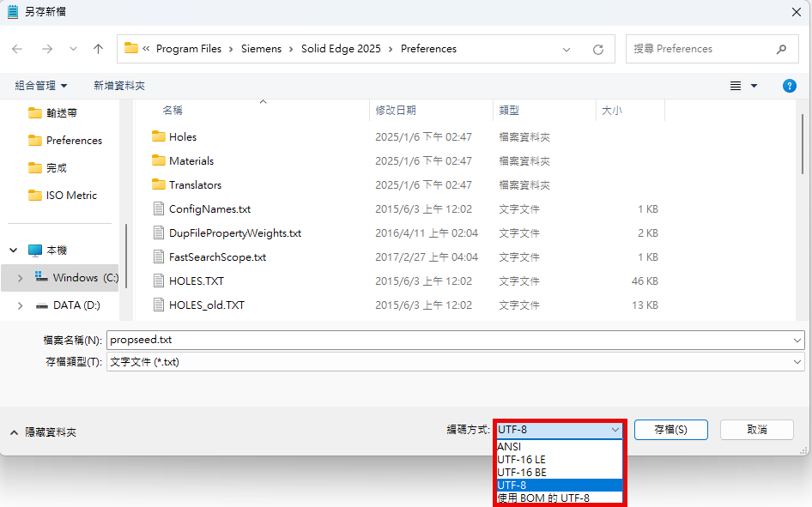Click the Refresh folder icon
812x507 pixels.
598,49
